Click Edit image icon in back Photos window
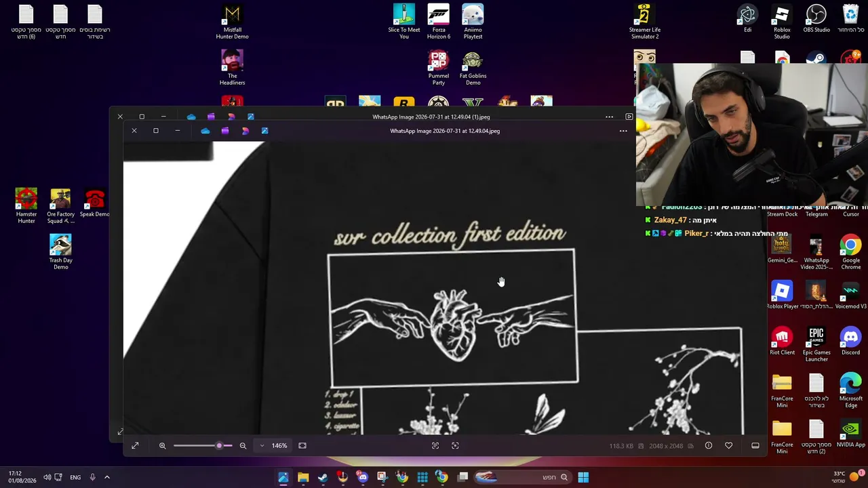Image resolution: width=868 pixels, height=488 pixels. (251, 117)
